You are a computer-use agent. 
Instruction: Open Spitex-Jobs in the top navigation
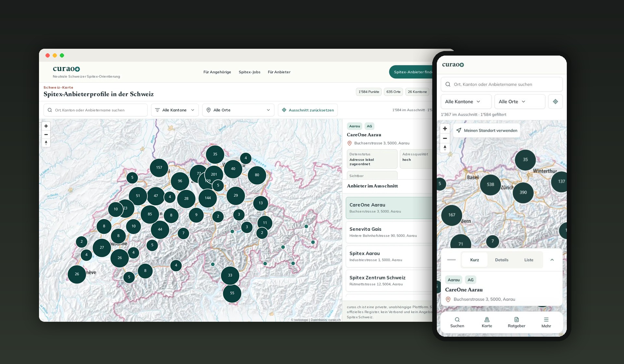click(x=250, y=72)
